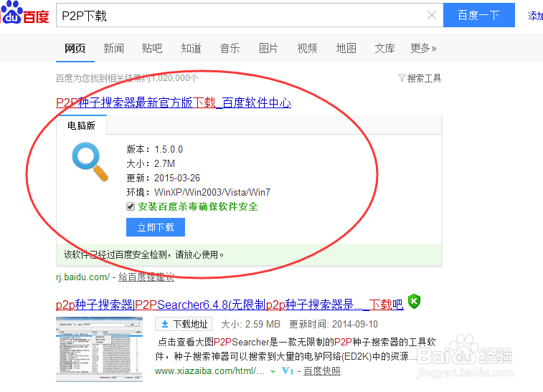Click the 更新: 2015-03-26 text
Screen dimensions: 543x392
click(x=163, y=178)
